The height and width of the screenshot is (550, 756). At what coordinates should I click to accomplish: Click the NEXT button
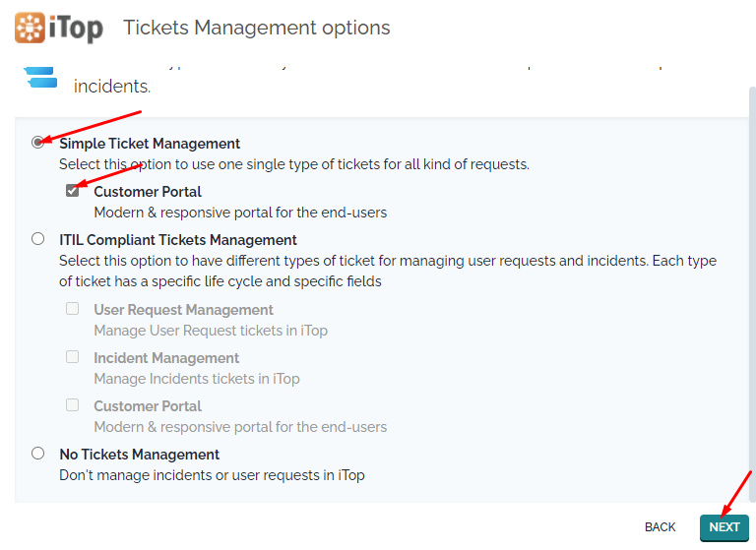tap(724, 527)
